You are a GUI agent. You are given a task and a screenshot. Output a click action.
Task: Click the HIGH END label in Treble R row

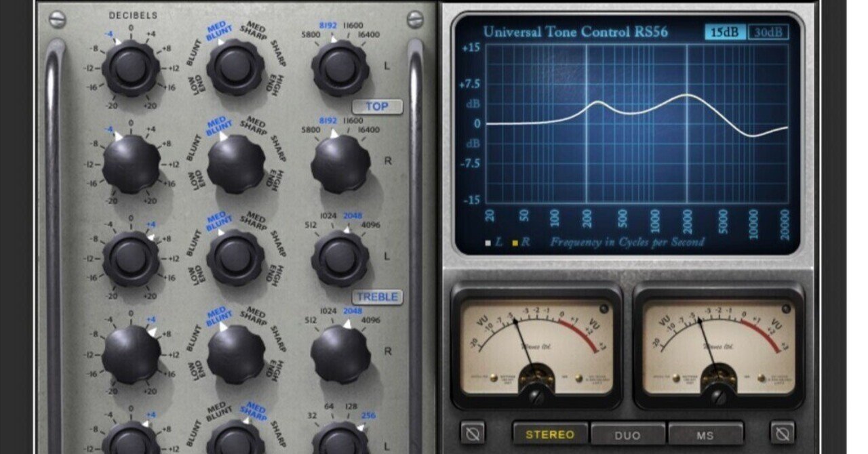coord(275,369)
